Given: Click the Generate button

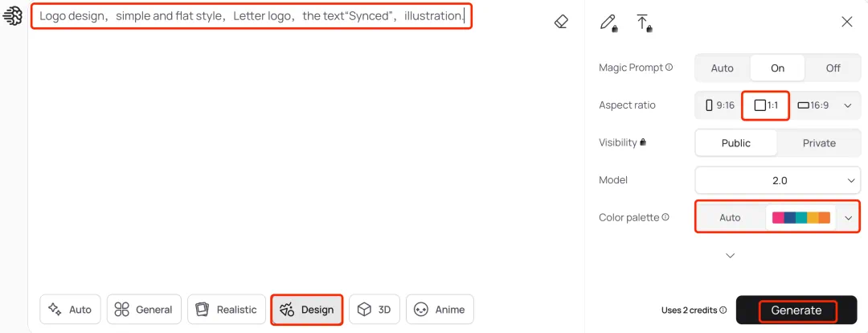Looking at the screenshot, I should point(796,310).
